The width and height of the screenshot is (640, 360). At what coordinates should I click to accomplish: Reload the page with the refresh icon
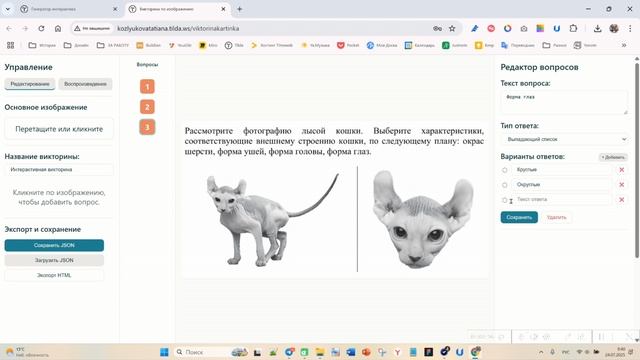[41, 29]
